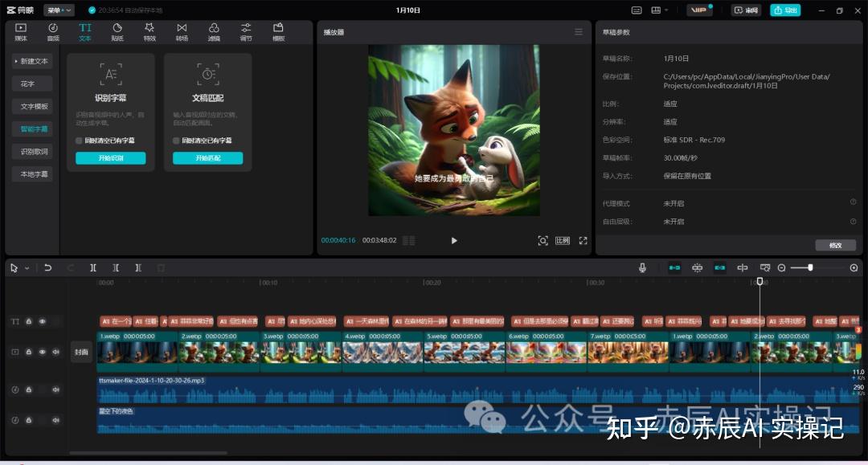Viewport: 868px width, 465px height.
Task: Play the preview video
Action: click(x=454, y=240)
